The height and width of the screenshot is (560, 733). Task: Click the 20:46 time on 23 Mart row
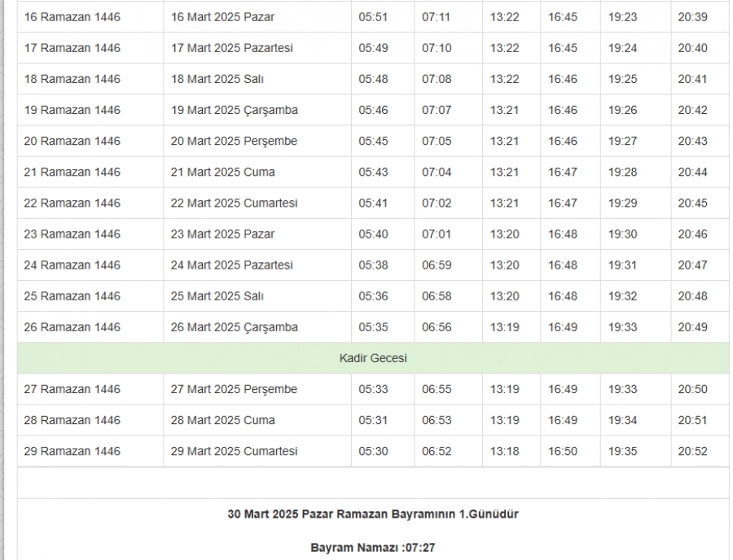coord(692,234)
